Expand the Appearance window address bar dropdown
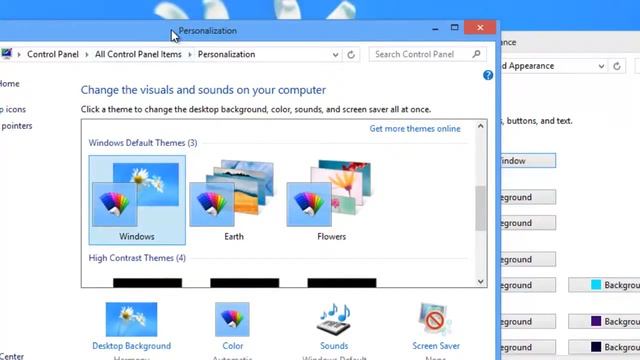Viewport: 640px width, 360px height. [x=601, y=66]
